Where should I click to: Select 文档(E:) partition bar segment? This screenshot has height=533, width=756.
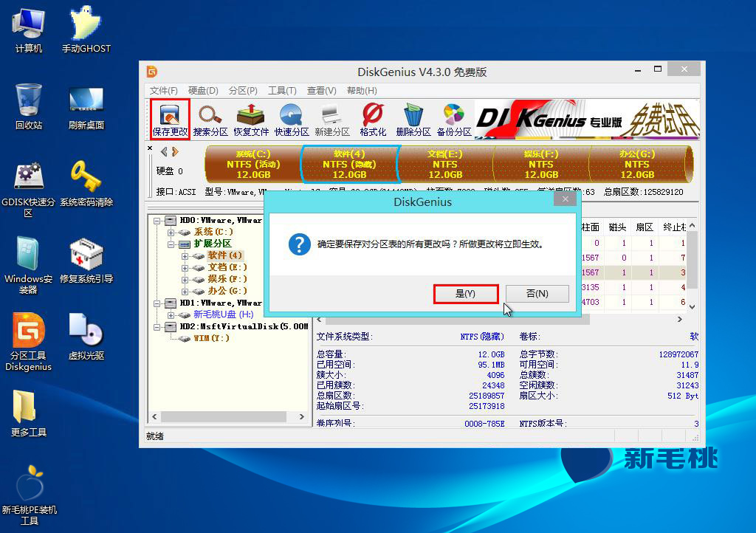click(445, 165)
